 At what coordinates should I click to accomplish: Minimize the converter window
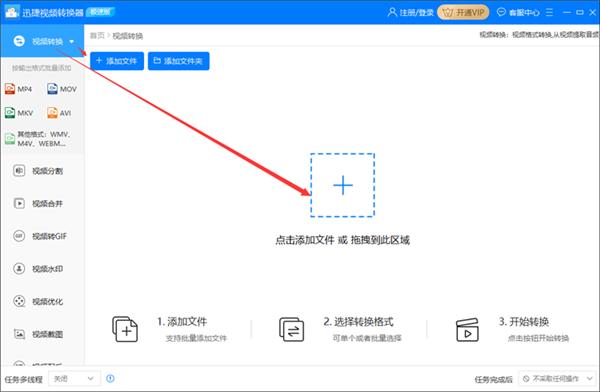click(x=567, y=13)
